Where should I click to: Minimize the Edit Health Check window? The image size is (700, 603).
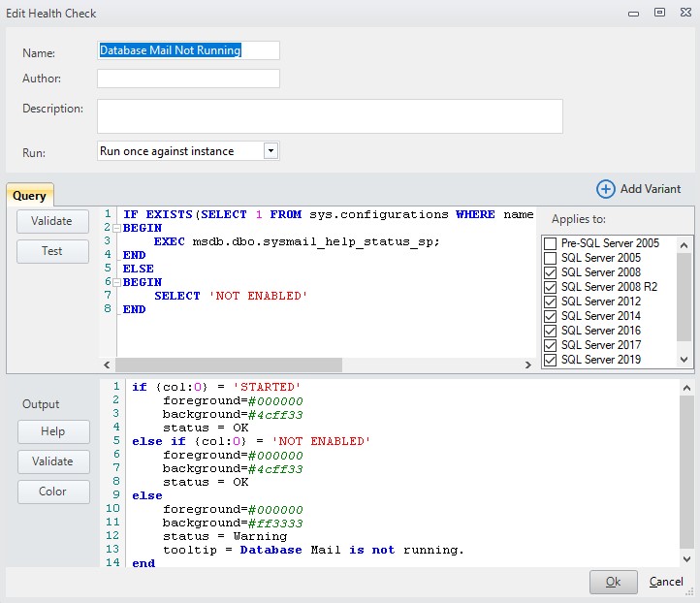pyautogui.click(x=633, y=14)
